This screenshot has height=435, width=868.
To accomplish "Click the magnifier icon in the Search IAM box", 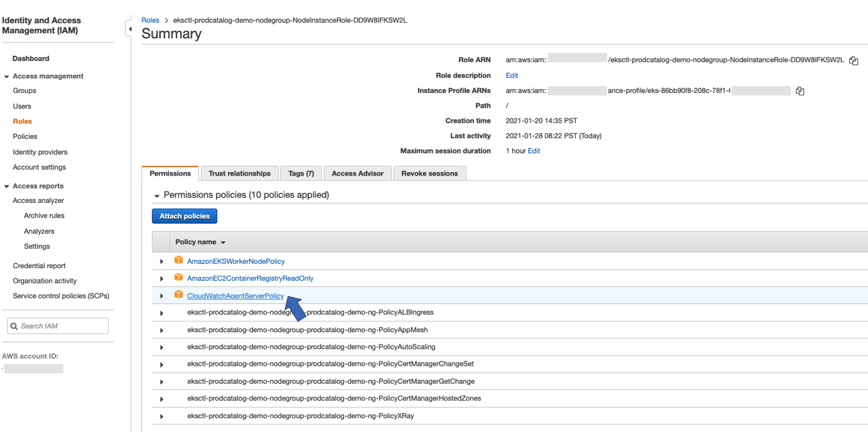I will pos(15,326).
